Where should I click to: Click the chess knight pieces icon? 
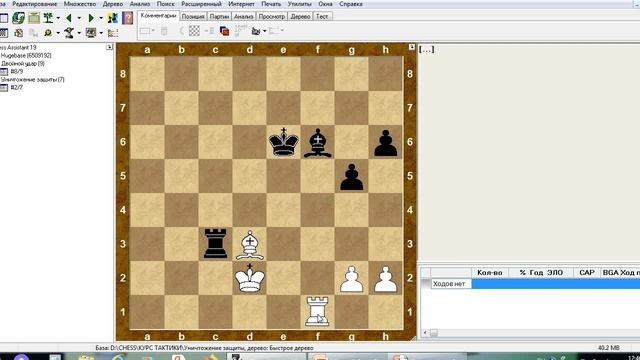click(113, 18)
